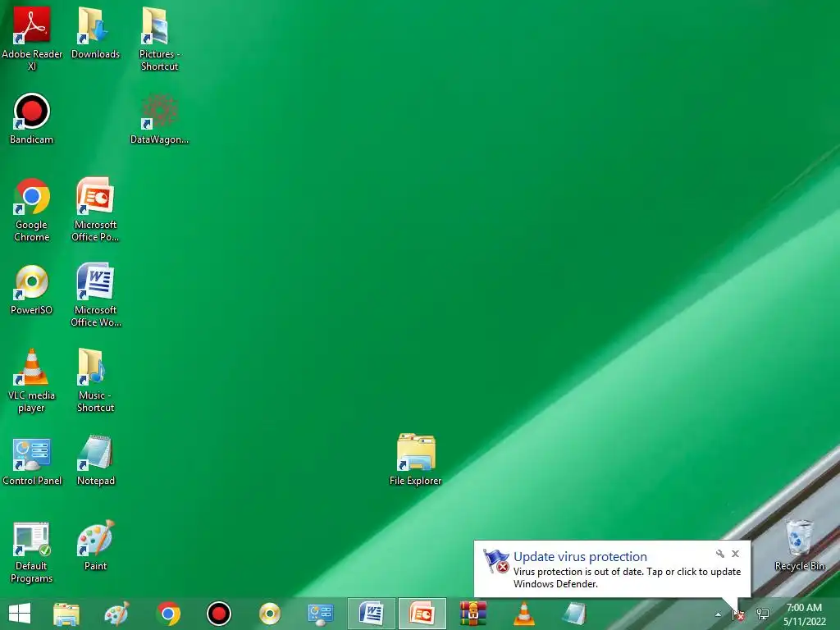Select the Bandicam desktop icon
This screenshot has width=840, height=630.
point(32,118)
